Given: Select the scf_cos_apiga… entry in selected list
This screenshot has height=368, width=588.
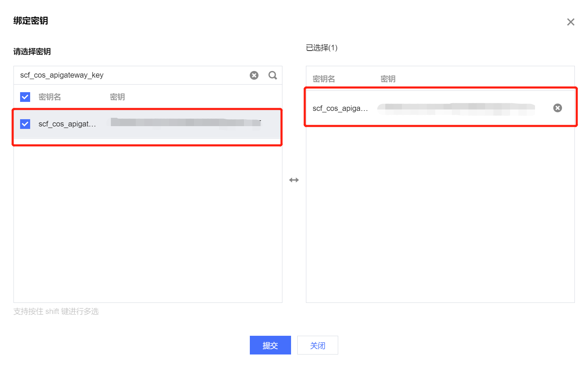Looking at the screenshot, I should coord(340,108).
